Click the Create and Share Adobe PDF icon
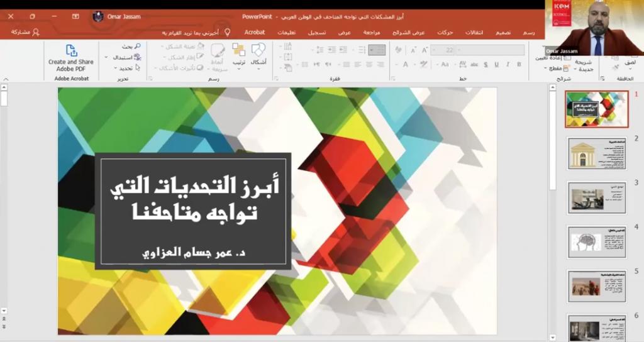This screenshot has width=644, height=342. pyautogui.click(x=71, y=51)
